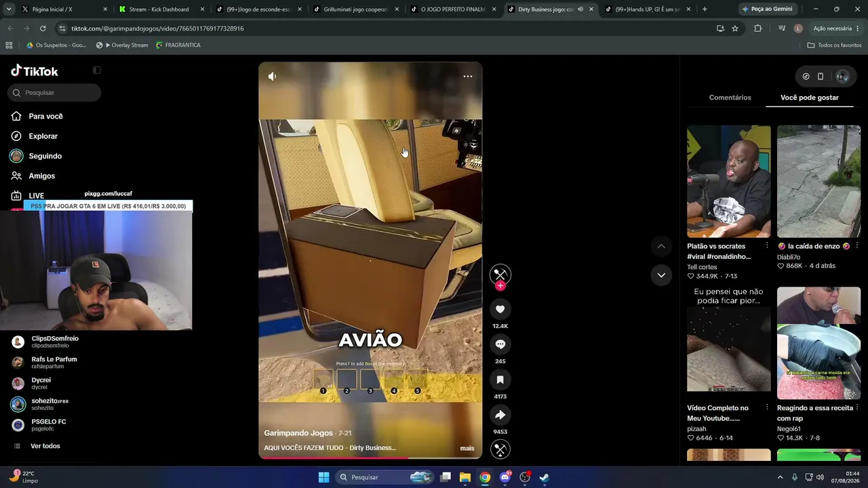Collapse the TikTok sidebar panel
Screen dimensions: 868x488
click(x=97, y=70)
